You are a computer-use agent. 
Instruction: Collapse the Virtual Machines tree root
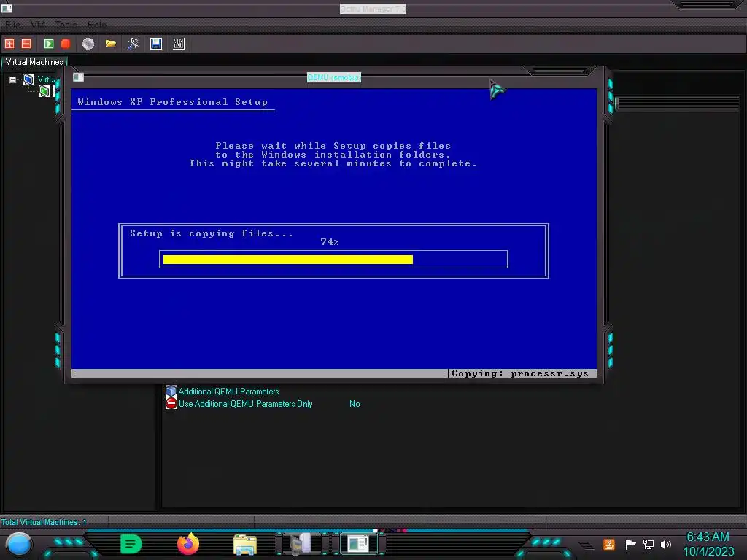pos(13,79)
